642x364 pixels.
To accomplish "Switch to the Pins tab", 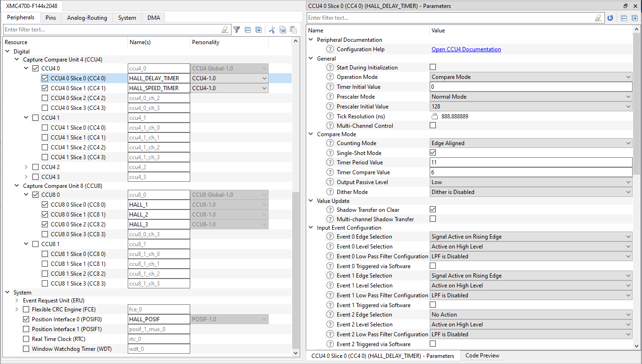I will [x=51, y=18].
